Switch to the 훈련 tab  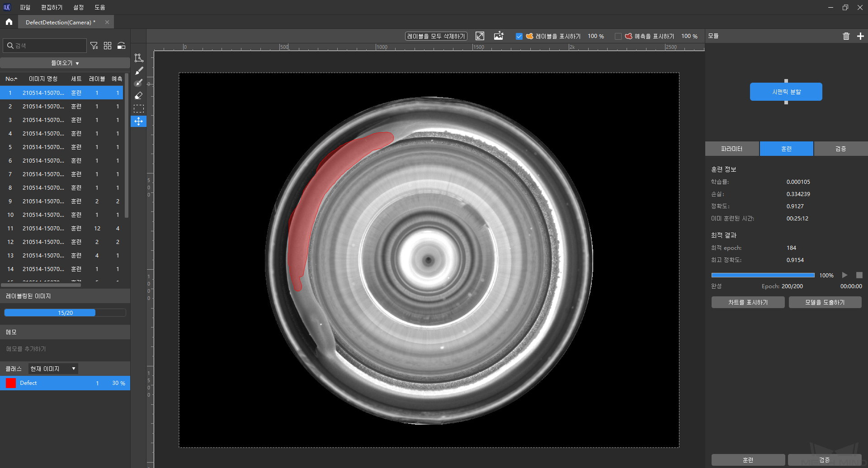point(787,149)
